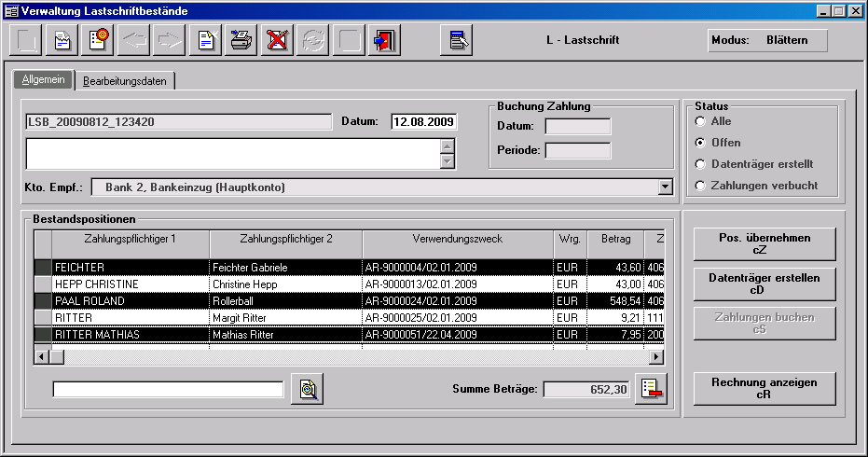Image resolution: width=868 pixels, height=457 pixels.
Task: Click the exit door icon in toolbar
Action: coord(383,41)
